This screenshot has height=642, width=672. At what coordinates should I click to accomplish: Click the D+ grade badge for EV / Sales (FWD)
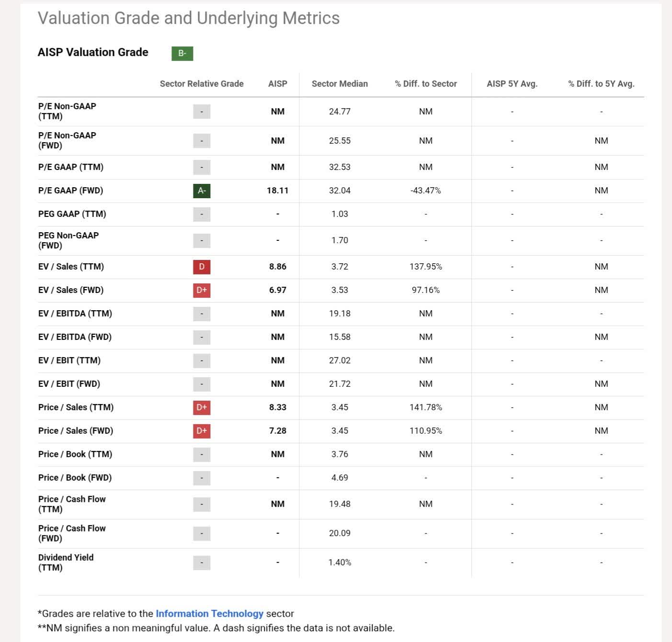(x=202, y=290)
